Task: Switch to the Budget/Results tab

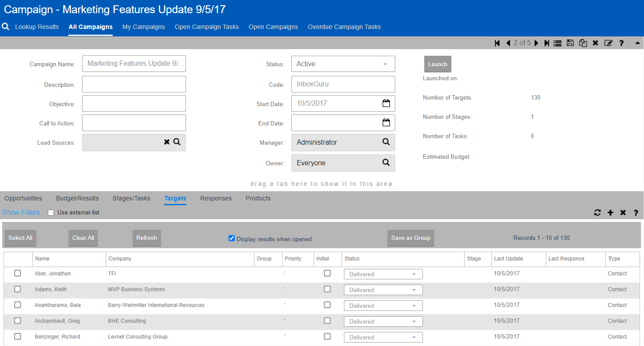Action: click(77, 198)
